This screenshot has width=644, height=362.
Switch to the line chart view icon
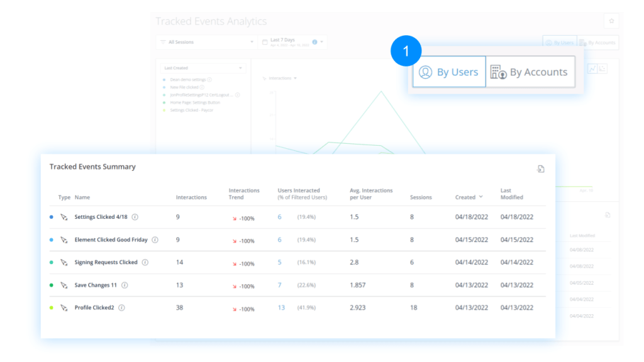pyautogui.click(x=592, y=69)
